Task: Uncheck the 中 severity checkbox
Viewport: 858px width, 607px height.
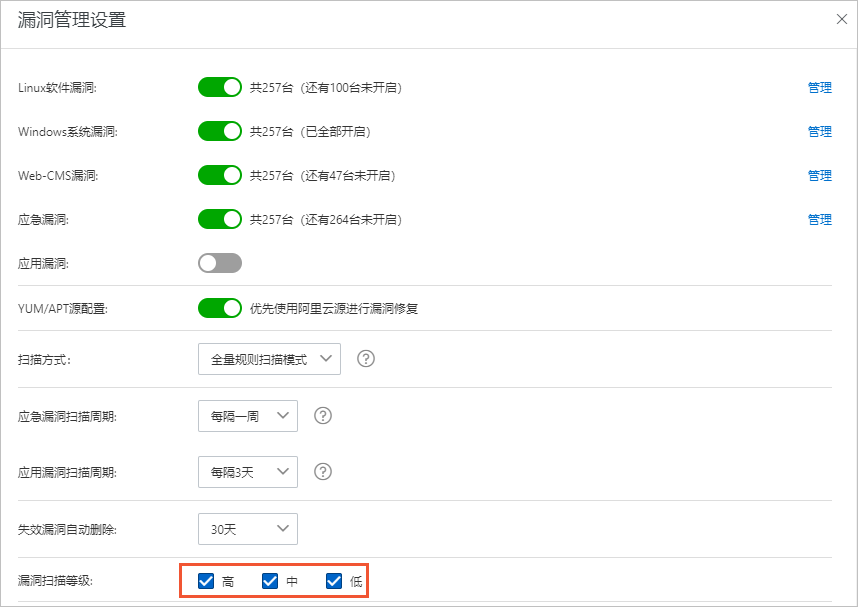Action: 270,581
